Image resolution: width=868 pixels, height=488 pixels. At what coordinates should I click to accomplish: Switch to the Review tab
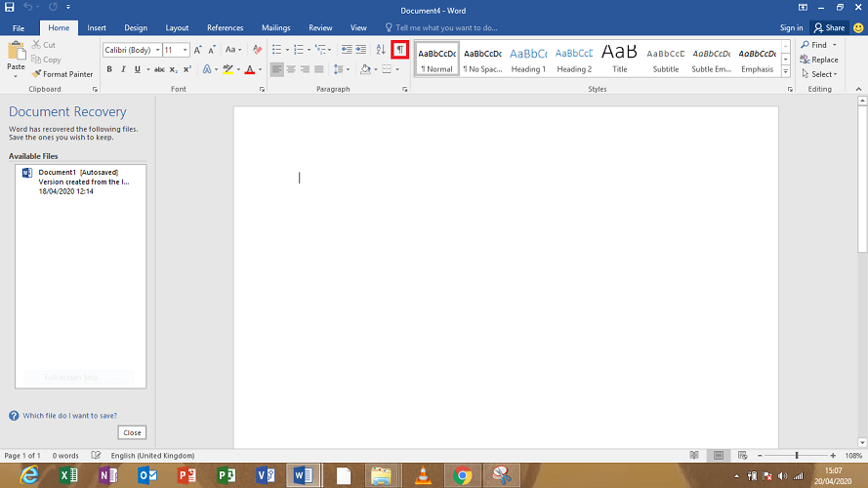pyautogui.click(x=320, y=27)
